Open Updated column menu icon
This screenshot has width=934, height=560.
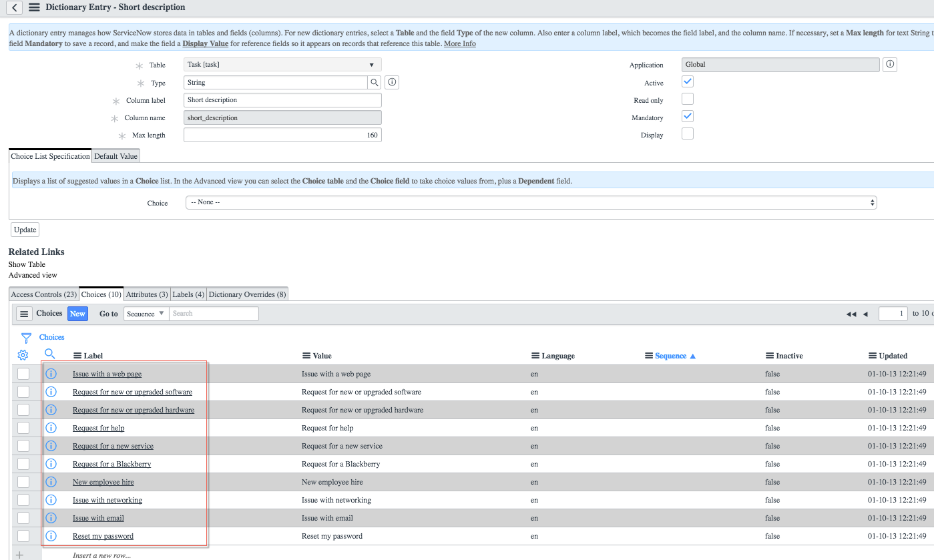click(873, 356)
